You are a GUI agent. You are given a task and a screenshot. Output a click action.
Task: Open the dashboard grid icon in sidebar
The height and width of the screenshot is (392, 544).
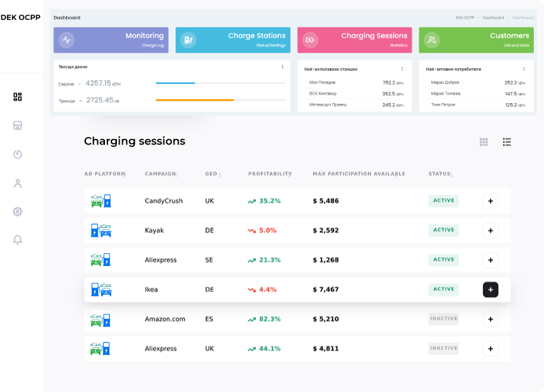(18, 97)
